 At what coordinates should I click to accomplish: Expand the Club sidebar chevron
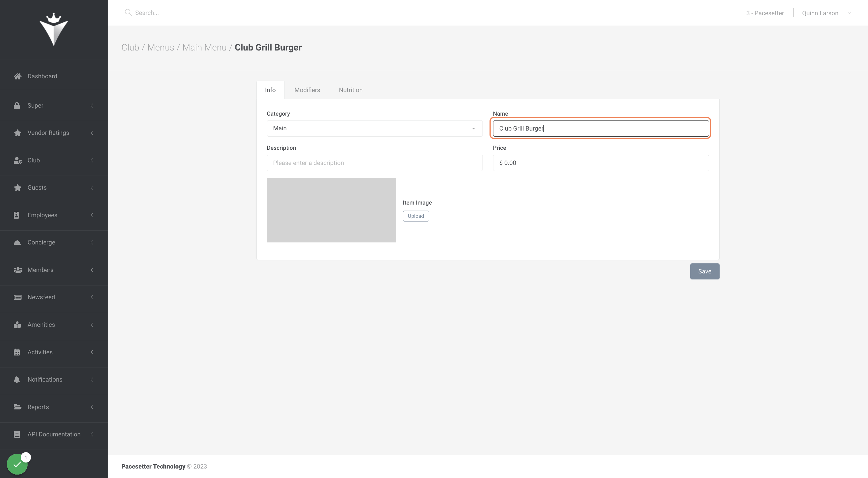coord(92,160)
